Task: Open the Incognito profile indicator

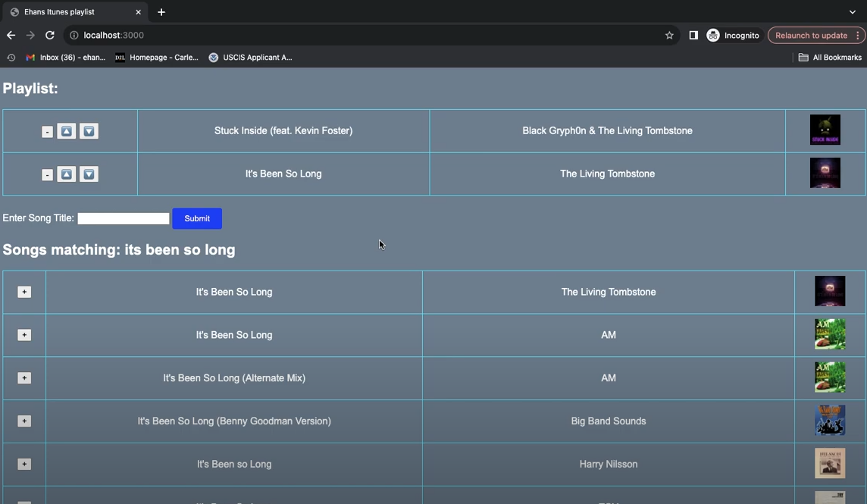Action: click(x=733, y=35)
